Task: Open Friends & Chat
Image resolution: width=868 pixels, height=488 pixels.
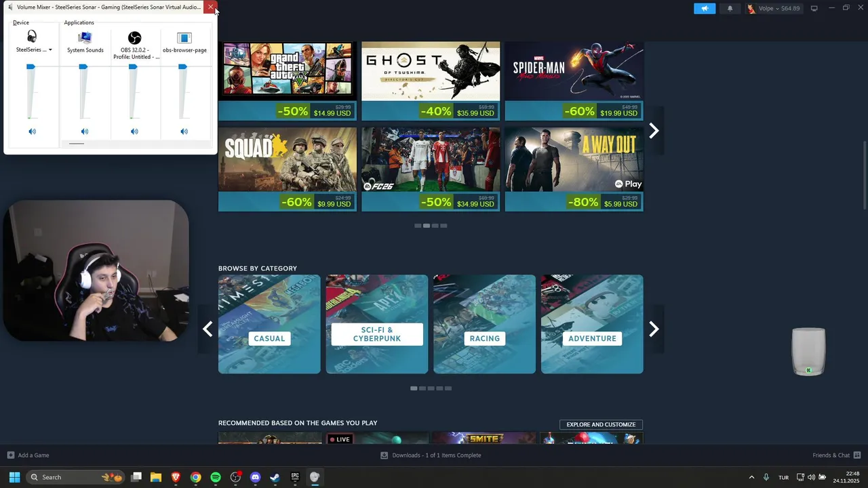Action: (x=837, y=455)
